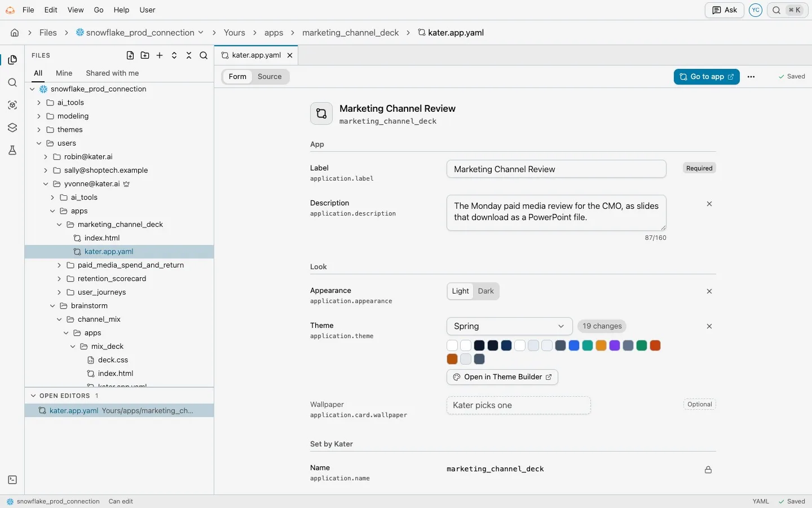Close the kater.app.yaml editor tab

point(290,55)
